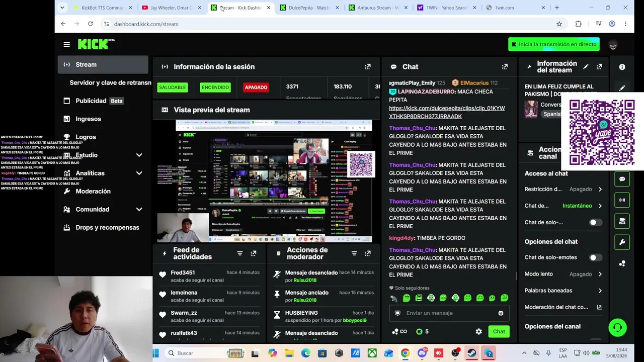Click the wrench icon in right rail
This screenshot has width=644, height=362.
tap(622, 242)
